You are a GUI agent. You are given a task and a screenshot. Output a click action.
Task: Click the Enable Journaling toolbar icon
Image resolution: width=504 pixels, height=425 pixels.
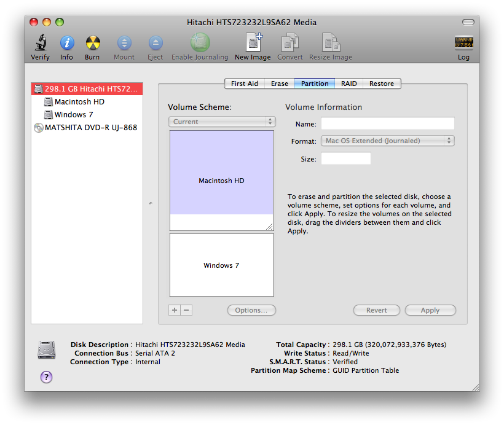pyautogui.click(x=200, y=43)
